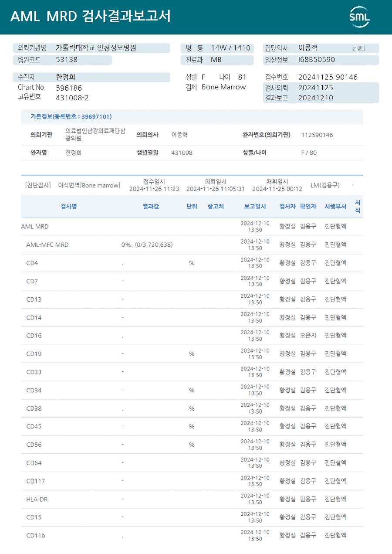The width and height of the screenshot is (392, 554).
Task: Click the '검사자' column header
Action: pos(287,206)
